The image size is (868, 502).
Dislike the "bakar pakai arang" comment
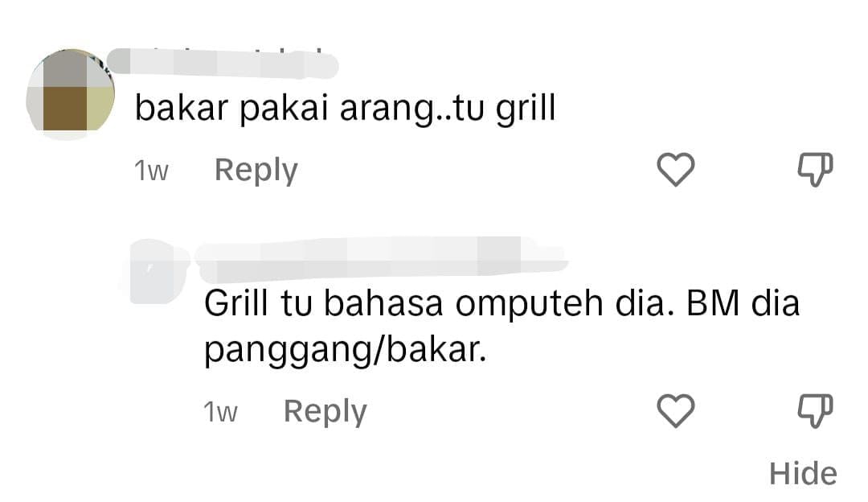click(x=815, y=170)
